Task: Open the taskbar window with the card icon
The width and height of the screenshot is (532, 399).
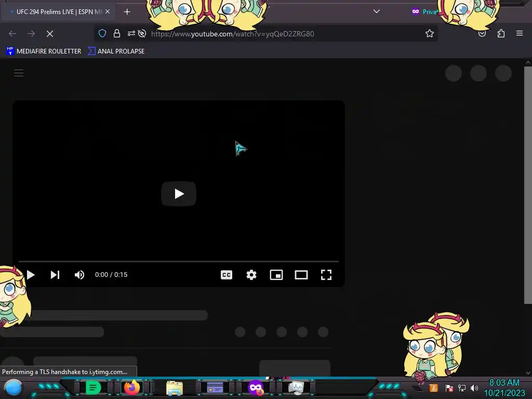Action: pyautogui.click(x=215, y=388)
